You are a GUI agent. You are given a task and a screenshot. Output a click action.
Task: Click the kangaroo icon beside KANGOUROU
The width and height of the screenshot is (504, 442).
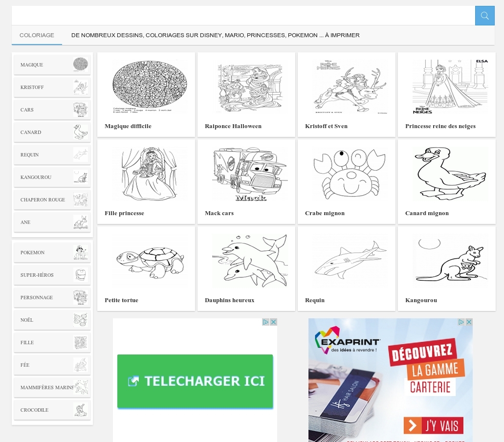(80, 177)
